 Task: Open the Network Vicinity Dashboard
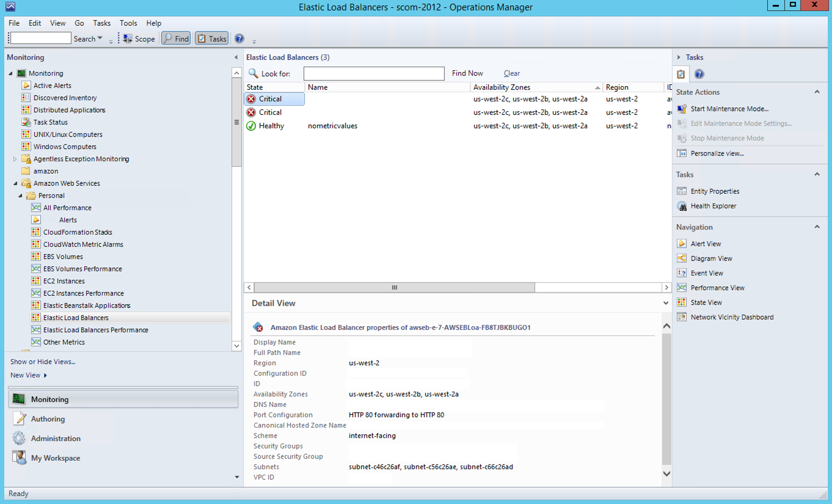tap(732, 317)
